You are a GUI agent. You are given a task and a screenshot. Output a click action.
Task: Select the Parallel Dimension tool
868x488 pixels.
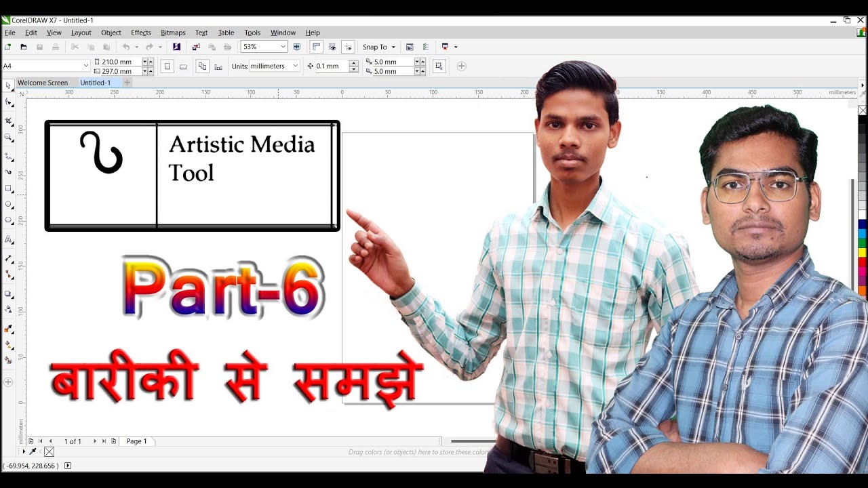(8, 258)
